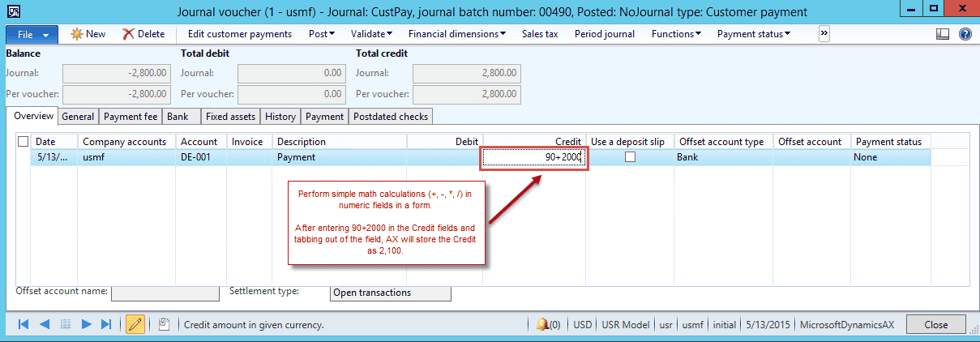Switch to the Payment tab
This screenshot has height=342, width=980.
pyautogui.click(x=325, y=117)
